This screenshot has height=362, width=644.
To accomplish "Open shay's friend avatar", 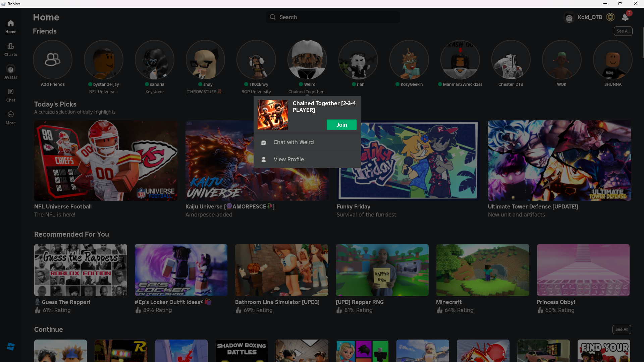I will pos(205,60).
